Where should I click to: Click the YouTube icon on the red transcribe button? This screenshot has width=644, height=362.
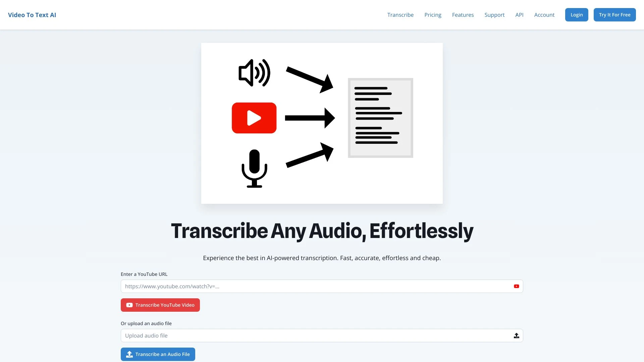click(129, 305)
